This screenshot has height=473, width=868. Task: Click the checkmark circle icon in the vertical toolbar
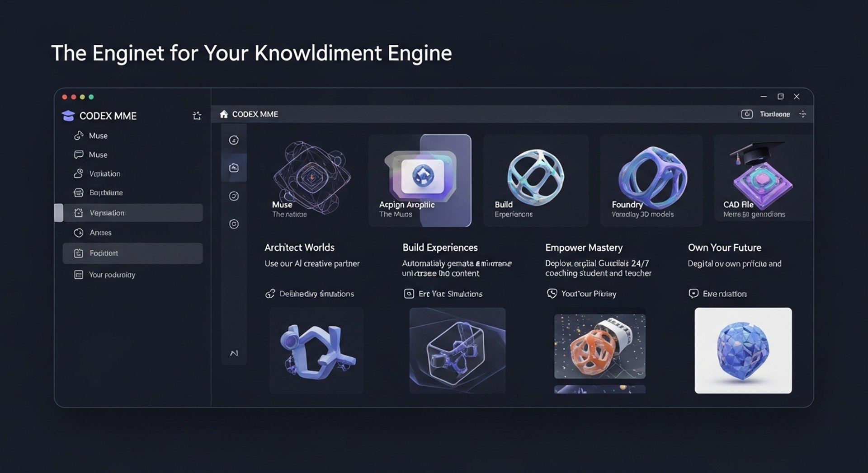tap(234, 196)
